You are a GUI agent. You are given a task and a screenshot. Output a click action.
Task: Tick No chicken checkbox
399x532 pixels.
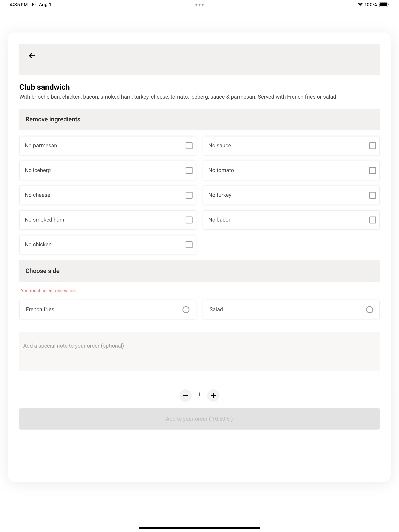click(x=189, y=245)
